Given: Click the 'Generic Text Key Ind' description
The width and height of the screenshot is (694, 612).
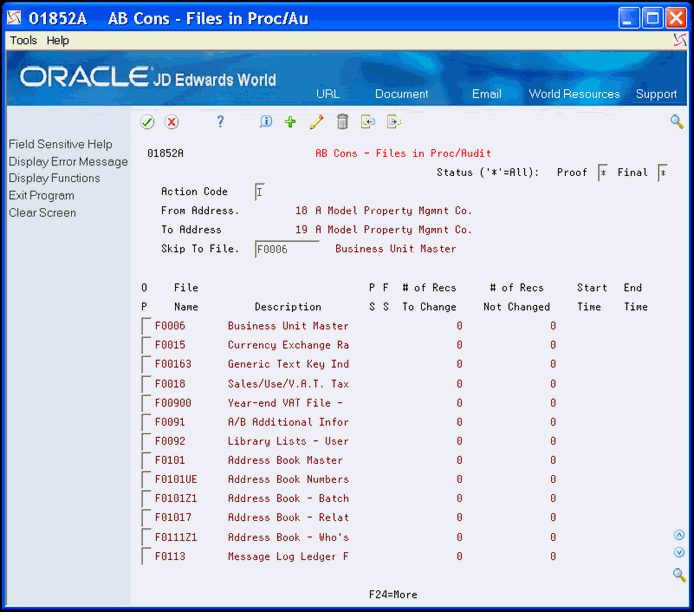Looking at the screenshot, I should click(x=288, y=364).
